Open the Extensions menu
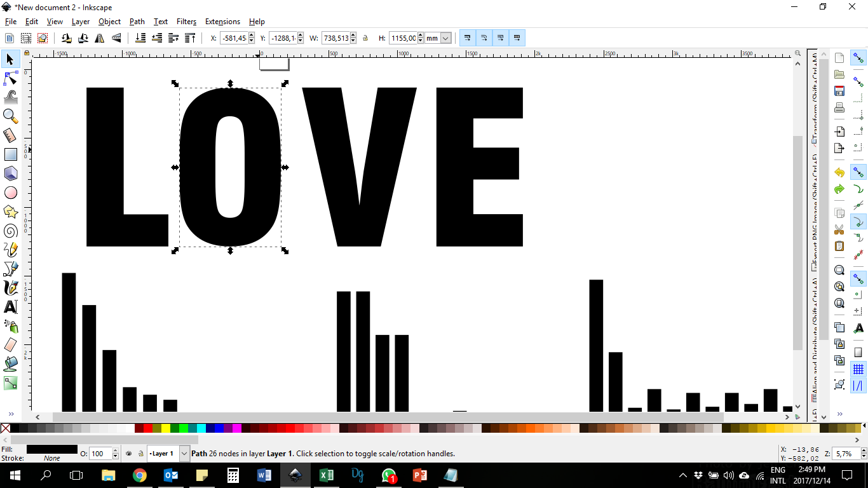The height and width of the screenshot is (488, 868). (222, 21)
